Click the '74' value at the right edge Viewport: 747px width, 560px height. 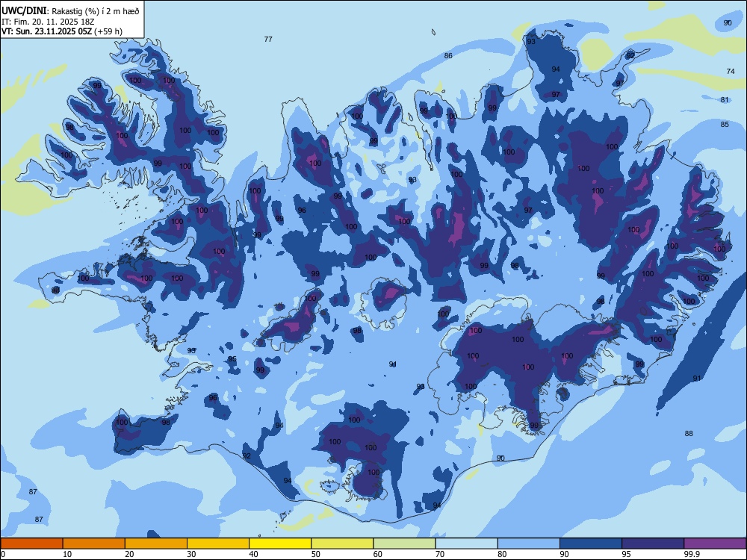pyautogui.click(x=731, y=71)
